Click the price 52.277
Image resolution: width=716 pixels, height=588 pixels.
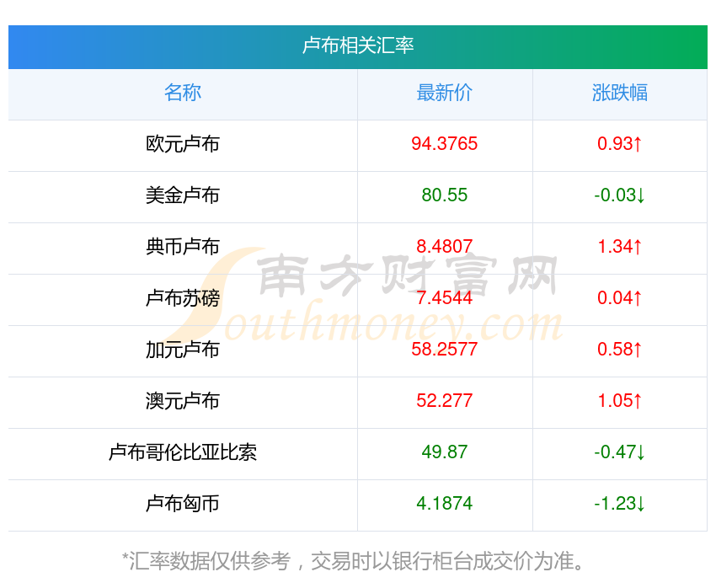(444, 401)
